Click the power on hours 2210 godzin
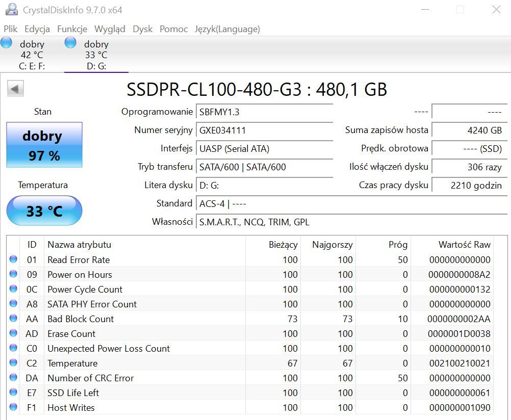Screen dimensions: 511x420 tap(470, 185)
